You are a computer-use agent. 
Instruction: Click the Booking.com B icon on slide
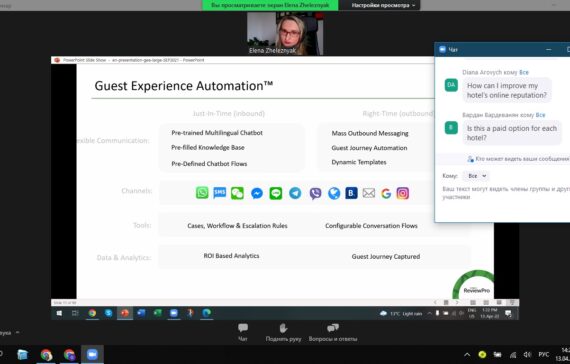tap(352, 193)
